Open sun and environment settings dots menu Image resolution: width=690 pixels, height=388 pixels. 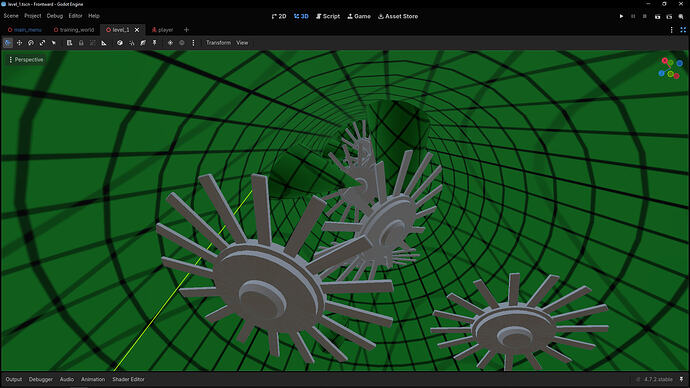point(193,43)
